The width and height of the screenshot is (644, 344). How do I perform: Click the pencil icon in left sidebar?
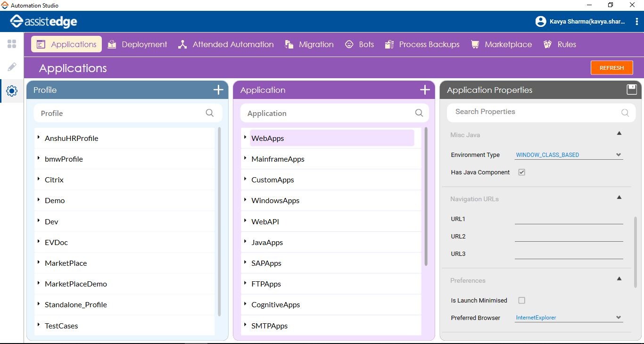[x=12, y=67]
